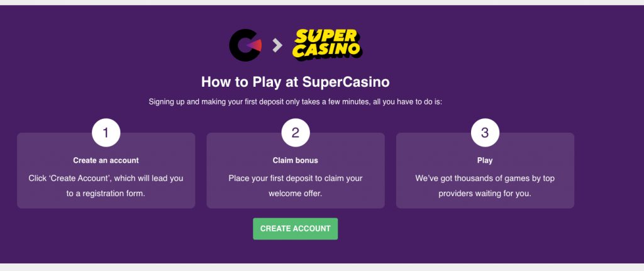Click the light gray strip below the purple banner

pos(322,267)
